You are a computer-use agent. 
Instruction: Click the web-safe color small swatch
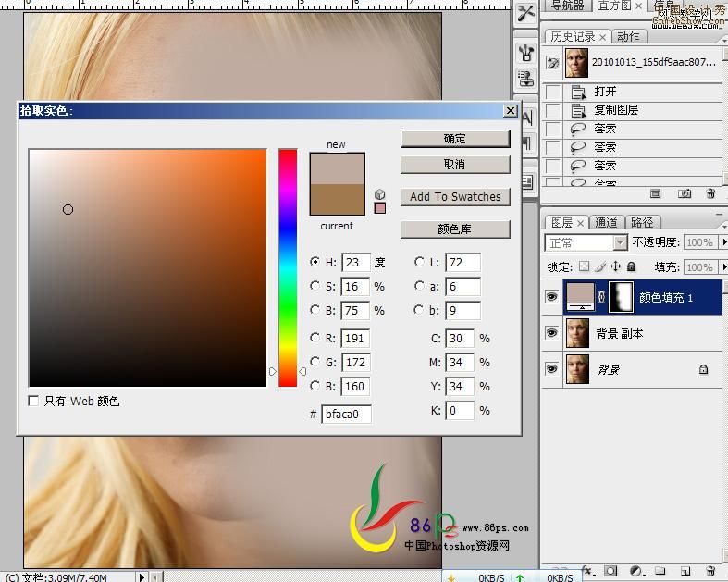(380, 208)
